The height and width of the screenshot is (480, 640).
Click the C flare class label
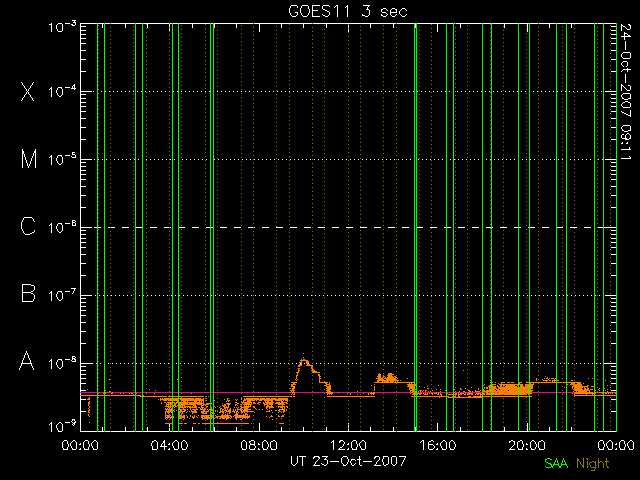point(28,226)
